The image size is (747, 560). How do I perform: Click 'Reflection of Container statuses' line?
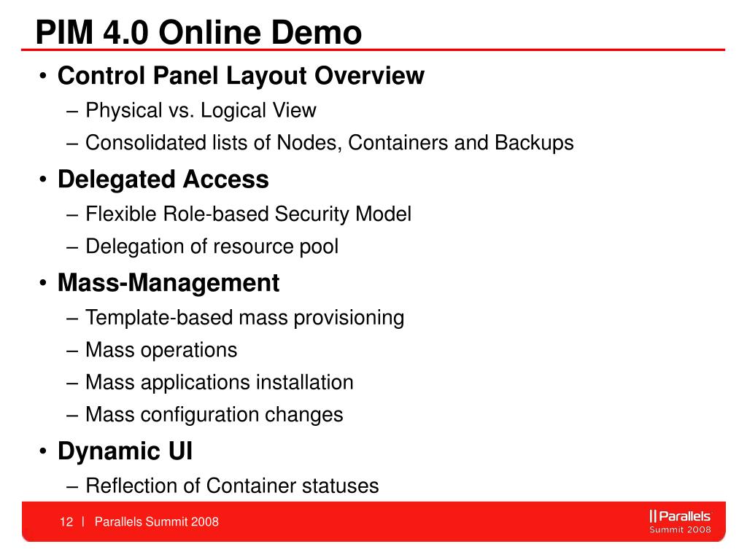pyautogui.click(x=232, y=486)
